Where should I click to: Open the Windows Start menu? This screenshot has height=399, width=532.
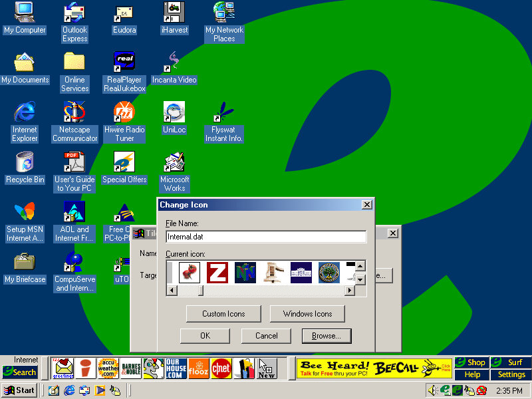(19, 390)
